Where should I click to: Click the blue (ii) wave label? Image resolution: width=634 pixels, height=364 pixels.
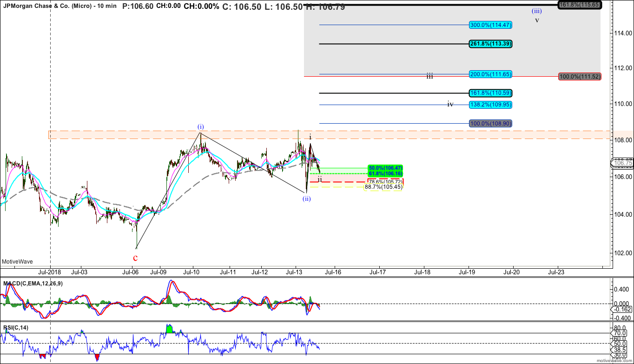coord(306,199)
